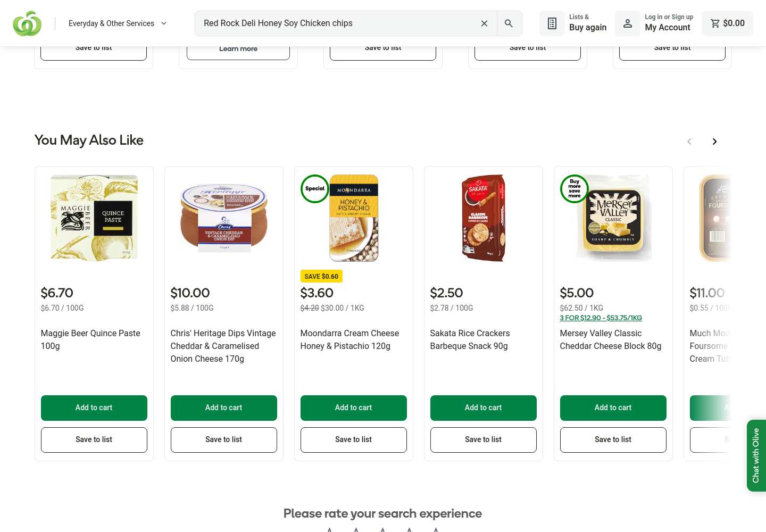Open the shopping cart showing $0.00

(728, 23)
